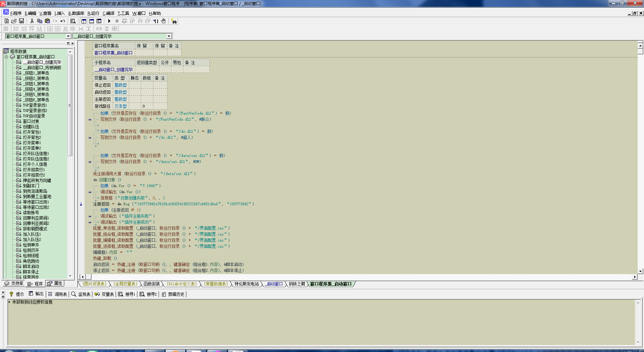Click the make-same-width icon

point(99,29)
